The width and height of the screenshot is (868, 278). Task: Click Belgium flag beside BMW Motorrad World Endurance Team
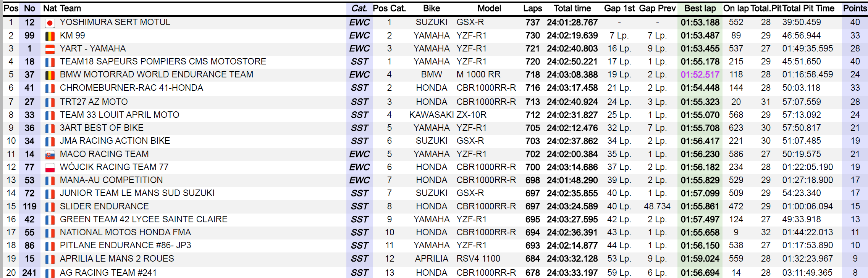pyautogui.click(x=50, y=75)
